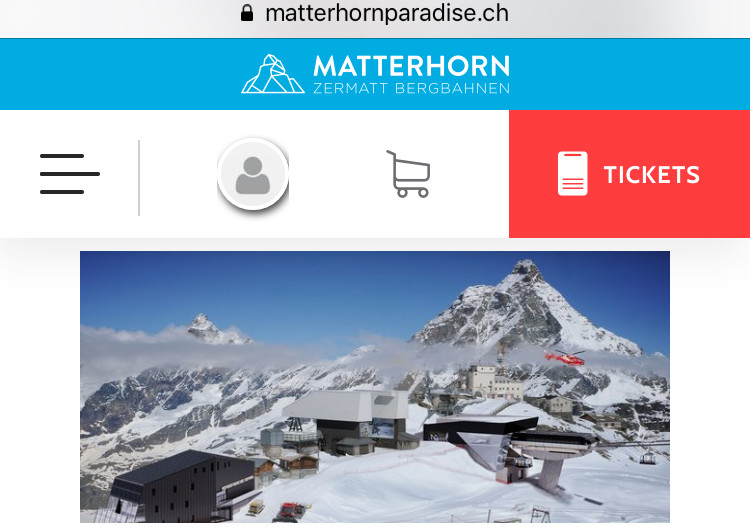Open the user profile avatar
The height and width of the screenshot is (529, 750).
click(253, 174)
